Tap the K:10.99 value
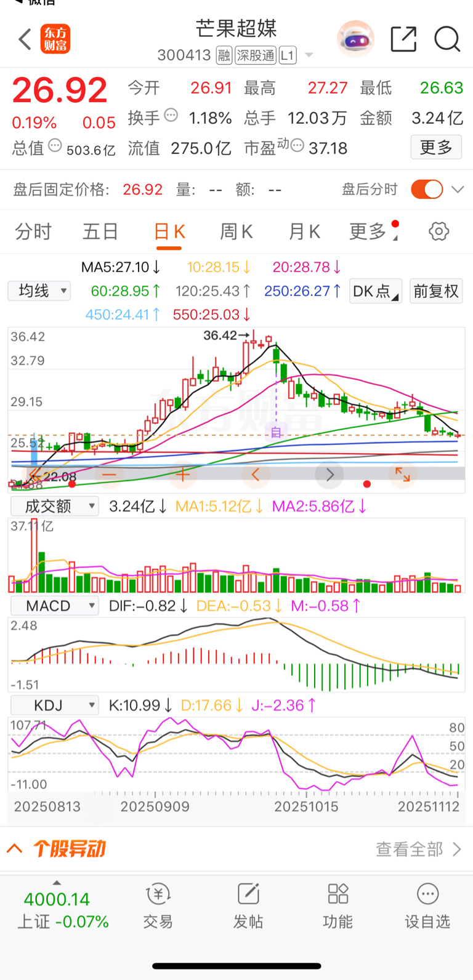The height and width of the screenshot is (980, 473). 141,705
